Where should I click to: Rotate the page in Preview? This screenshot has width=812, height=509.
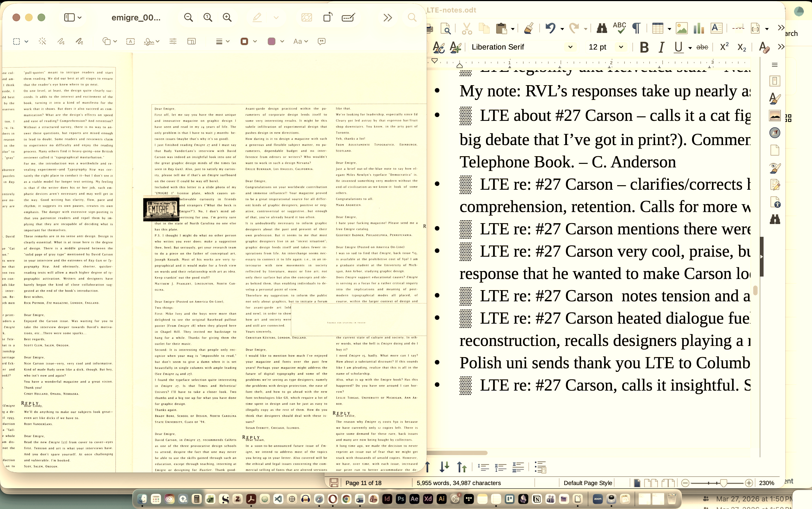click(x=327, y=17)
